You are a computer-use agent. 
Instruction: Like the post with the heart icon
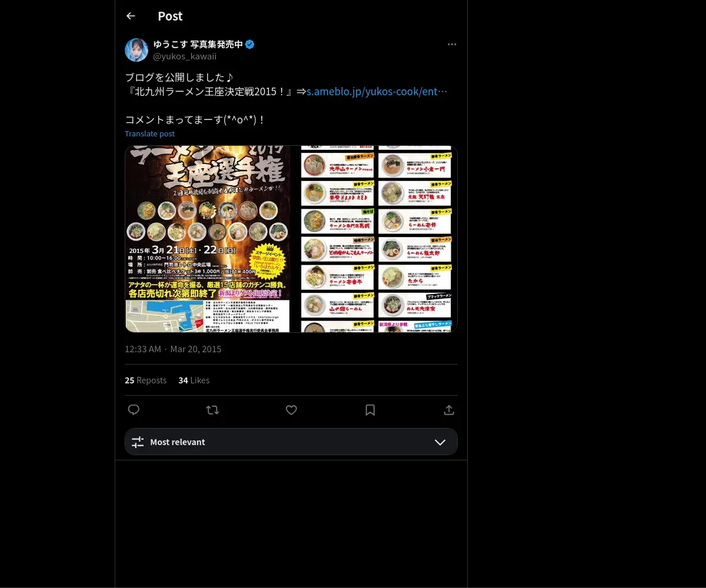291,410
